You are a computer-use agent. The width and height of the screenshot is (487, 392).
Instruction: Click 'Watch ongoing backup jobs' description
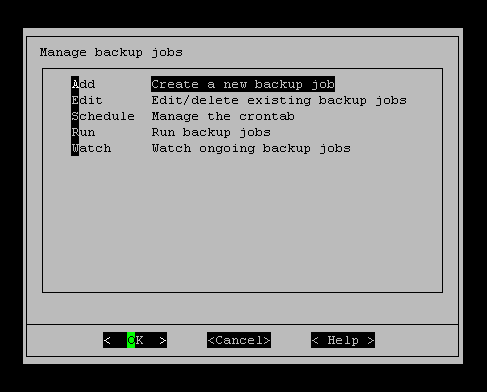(251, 148)
